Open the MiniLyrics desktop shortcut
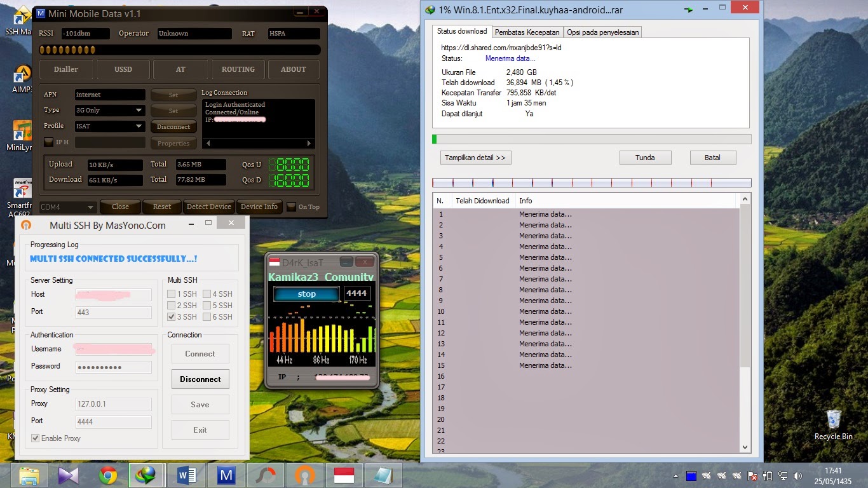The image size is (868, 488). pos(23,135)
